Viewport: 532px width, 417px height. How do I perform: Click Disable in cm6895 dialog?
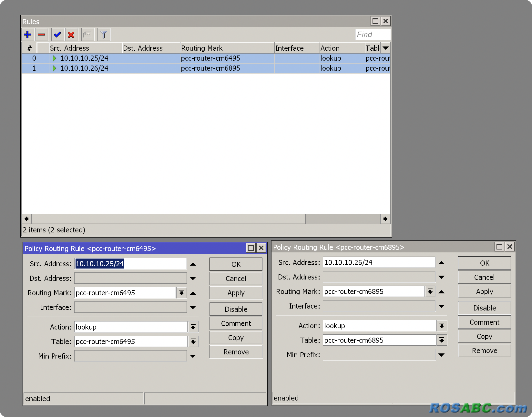point(485,308)
